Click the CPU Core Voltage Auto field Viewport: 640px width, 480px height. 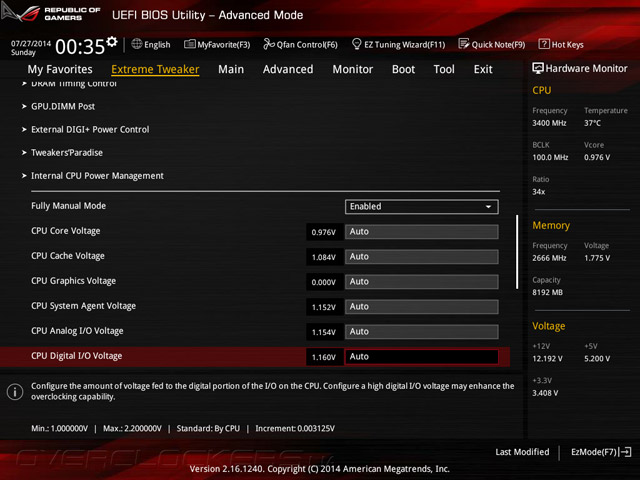[x=422, y=232]
